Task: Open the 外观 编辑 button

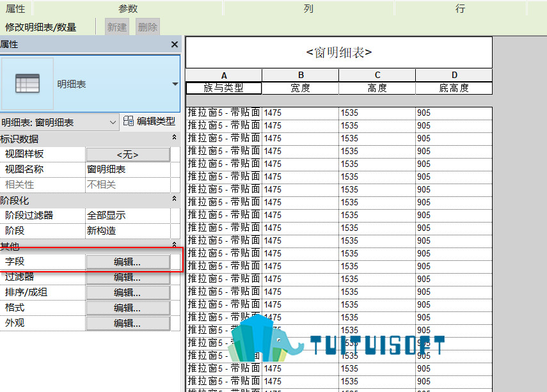Action: coord(128,324)
